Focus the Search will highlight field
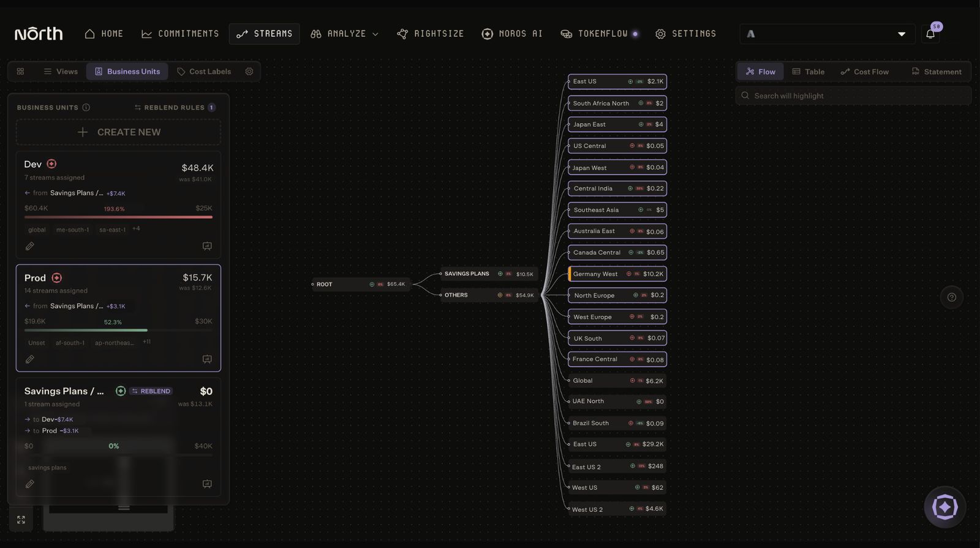Image resolution: width=980 pixels, height=548 pixels. tap(853, 96)
